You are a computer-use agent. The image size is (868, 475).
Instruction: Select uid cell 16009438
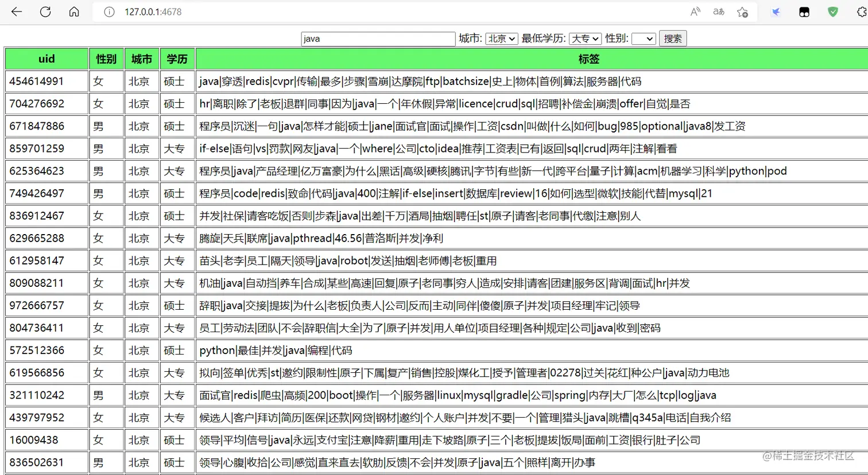click(x=46, y=439)
